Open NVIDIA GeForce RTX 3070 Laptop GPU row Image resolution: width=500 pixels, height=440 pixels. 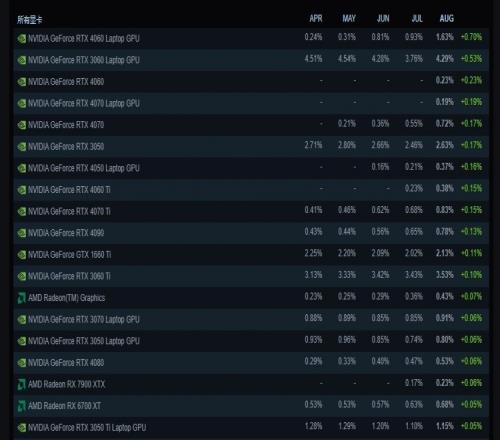[x=251, y=319]
